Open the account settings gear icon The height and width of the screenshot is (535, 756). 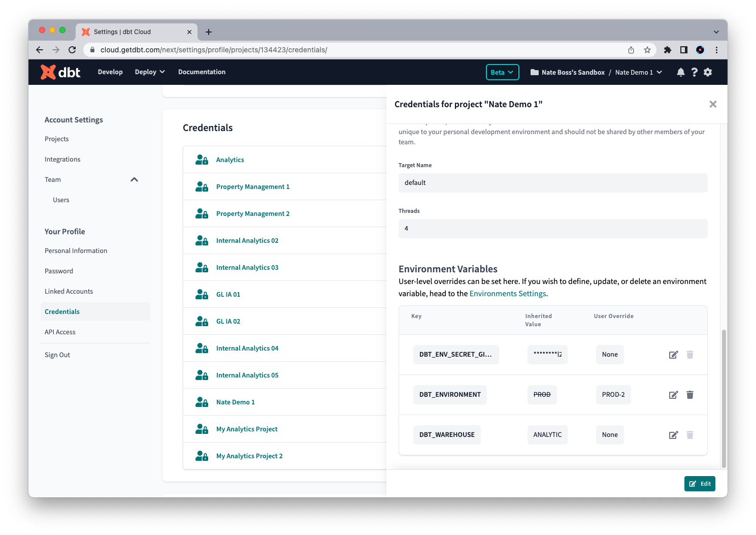pyautogui.click(x=708, y=72)
